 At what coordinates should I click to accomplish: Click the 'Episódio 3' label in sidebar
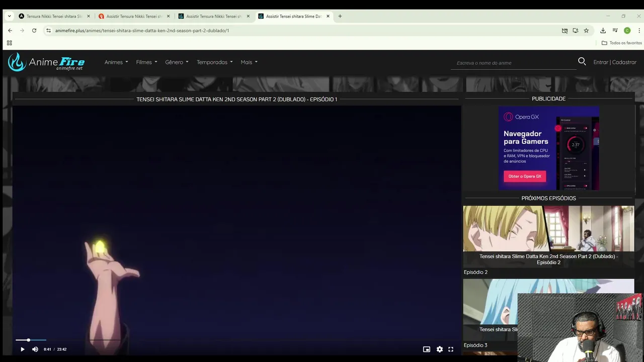[475, 345]
